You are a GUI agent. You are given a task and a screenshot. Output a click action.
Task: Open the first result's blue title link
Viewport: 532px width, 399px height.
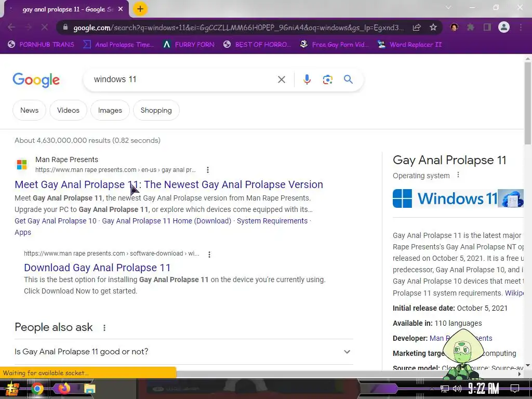pyautogui.click(x=169, y=184)
